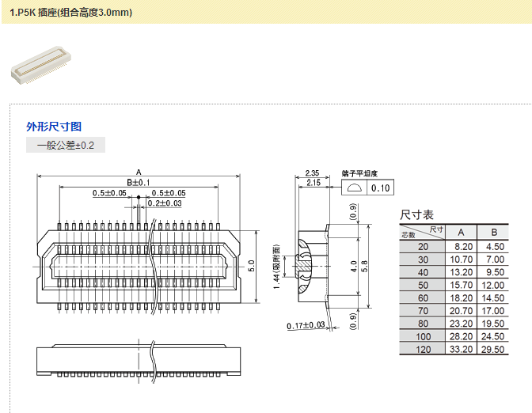The height and width of the screenshot is (413, 532).
Task: Click column header A in dimension table
Action: click(461, 232)
